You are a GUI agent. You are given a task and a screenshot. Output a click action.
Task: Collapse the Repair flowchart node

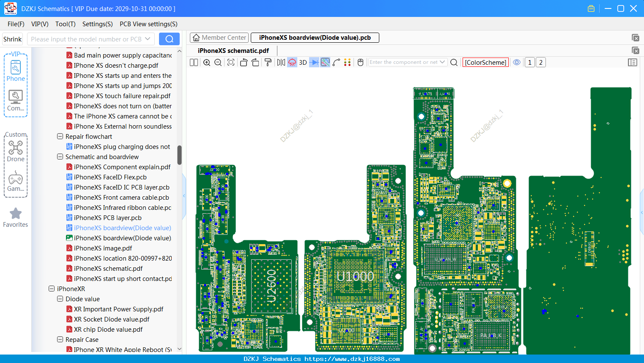click(60, 137)
